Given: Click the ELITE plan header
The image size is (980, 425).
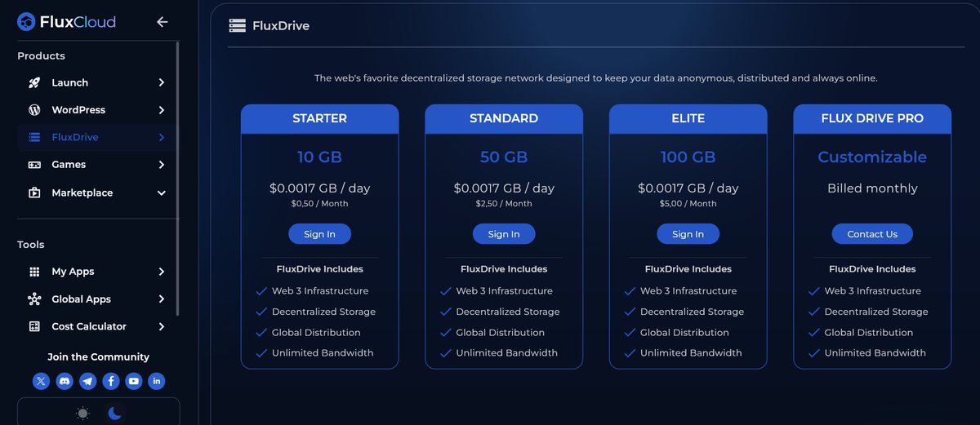Looking at the screenshot, I should pyautogui.click(x=688, y=119).
